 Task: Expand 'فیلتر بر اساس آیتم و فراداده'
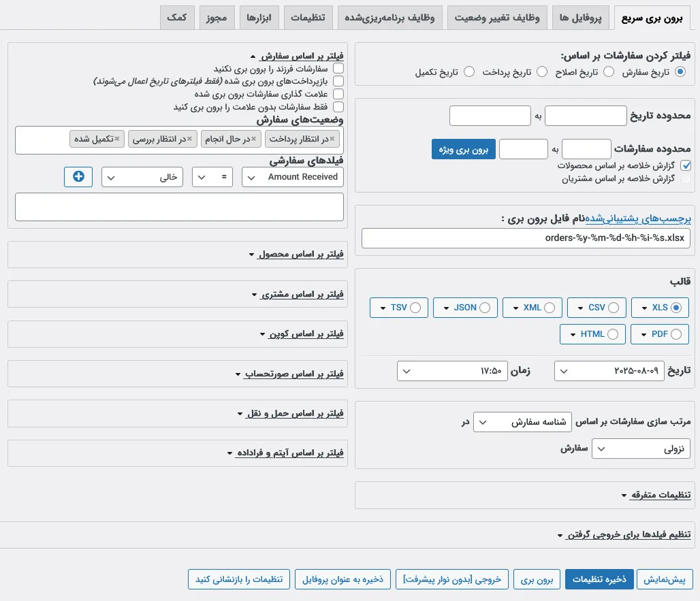(x=285, y=453)
